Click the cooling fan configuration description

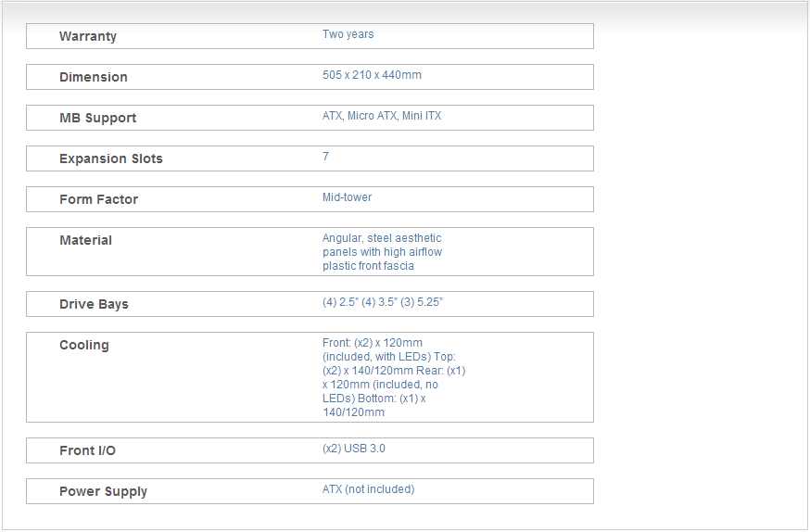[x=393, y=377]
